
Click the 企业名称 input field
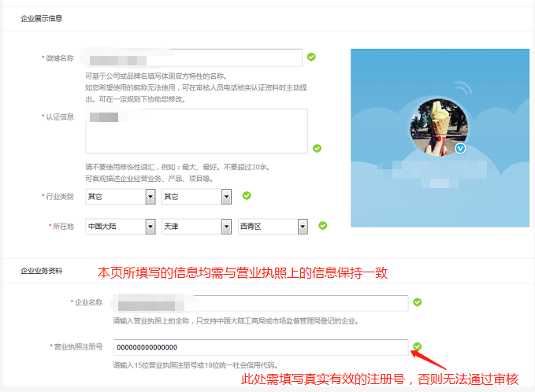(x=261, y=303)
